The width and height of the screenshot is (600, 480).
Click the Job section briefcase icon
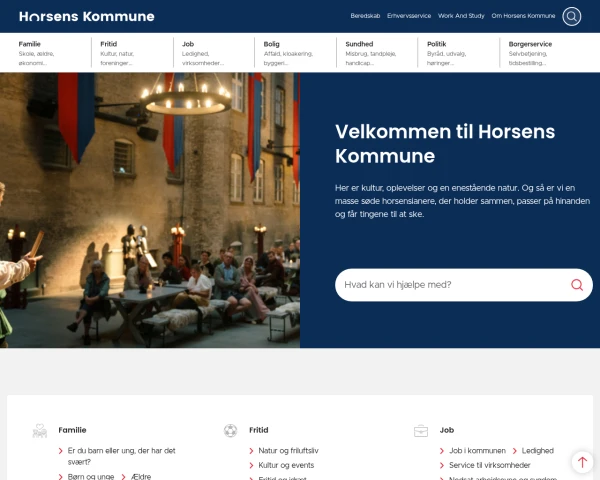pyautogui.click(x=421, y=431)
